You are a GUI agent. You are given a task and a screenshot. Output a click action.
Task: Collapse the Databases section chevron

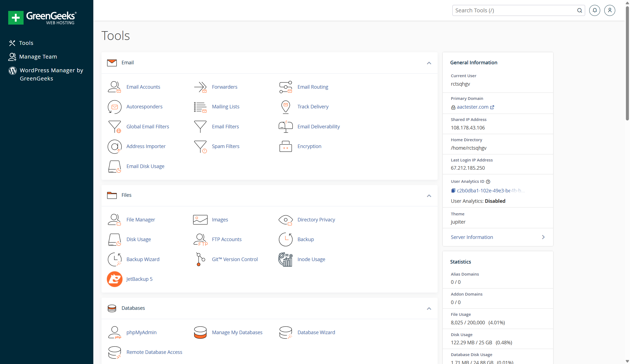[429, 308]
